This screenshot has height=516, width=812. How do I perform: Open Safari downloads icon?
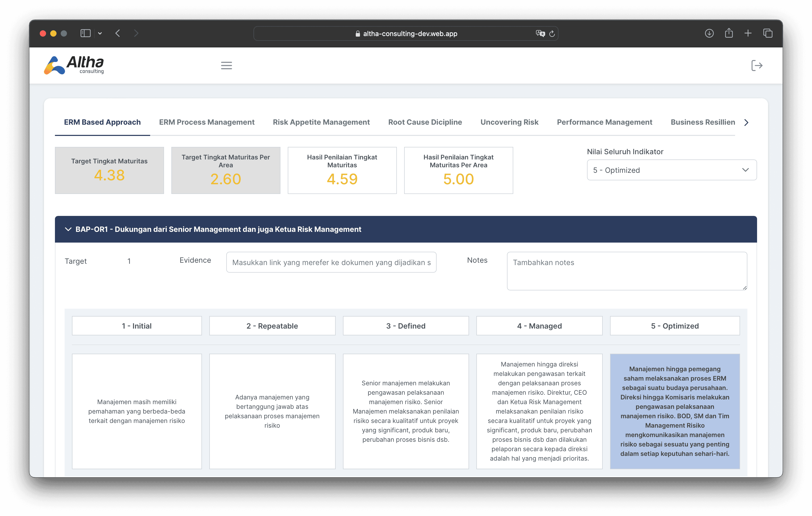(709, 33)
